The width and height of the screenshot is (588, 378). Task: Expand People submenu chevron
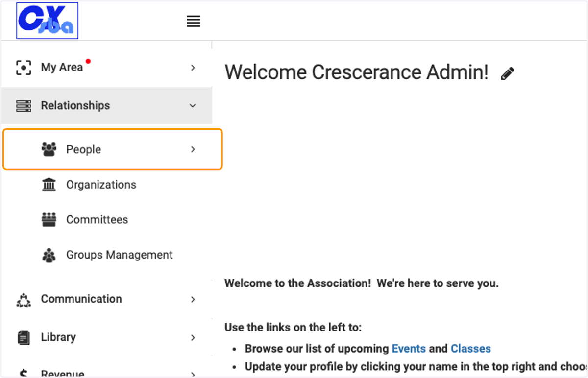click(193, 149)
